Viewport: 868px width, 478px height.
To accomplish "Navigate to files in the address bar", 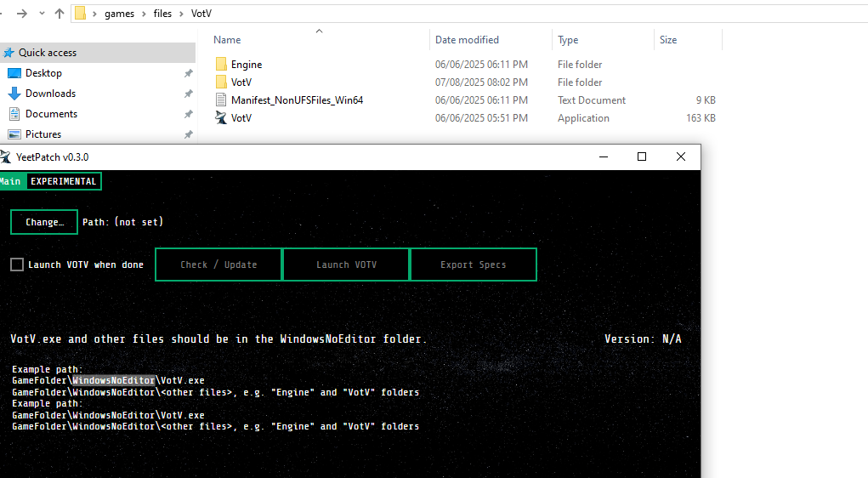I will pyautogui.click(x=162, y=14).
